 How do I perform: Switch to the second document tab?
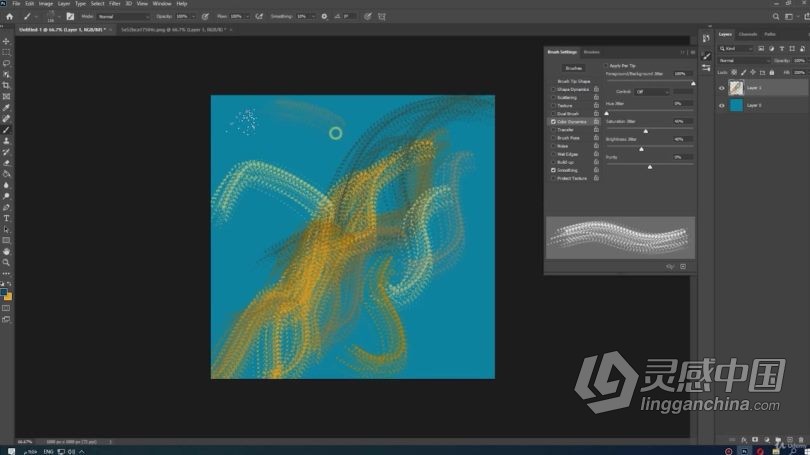tap(174, 30)
